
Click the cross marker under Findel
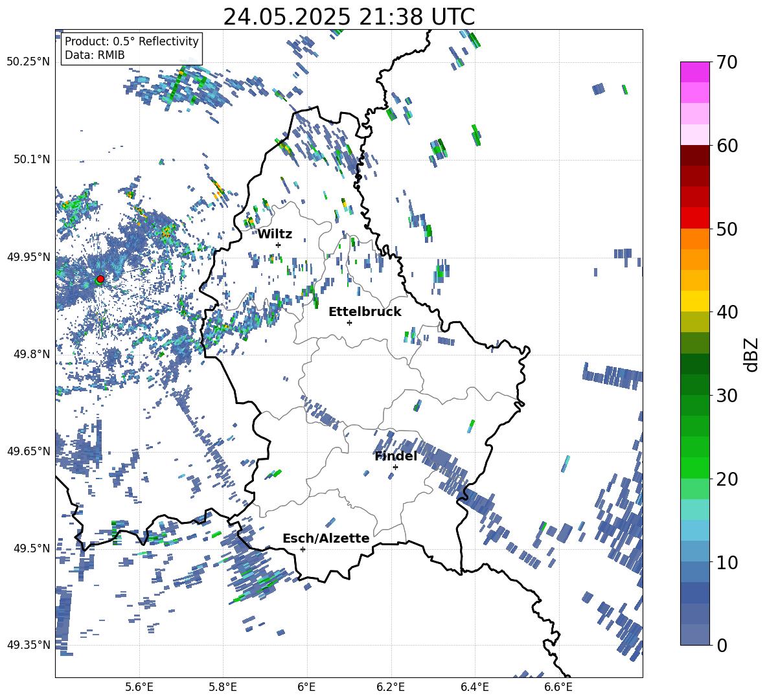(x=395, y=468)
